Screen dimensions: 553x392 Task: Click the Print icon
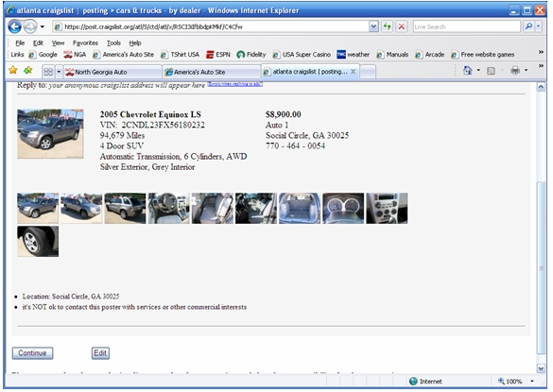point(515,71)
